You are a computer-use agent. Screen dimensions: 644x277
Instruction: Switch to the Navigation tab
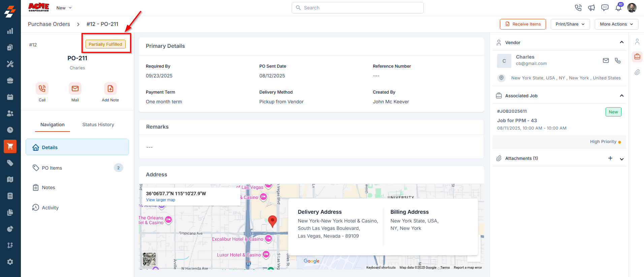pyautogui.click(x=53, y=125)
